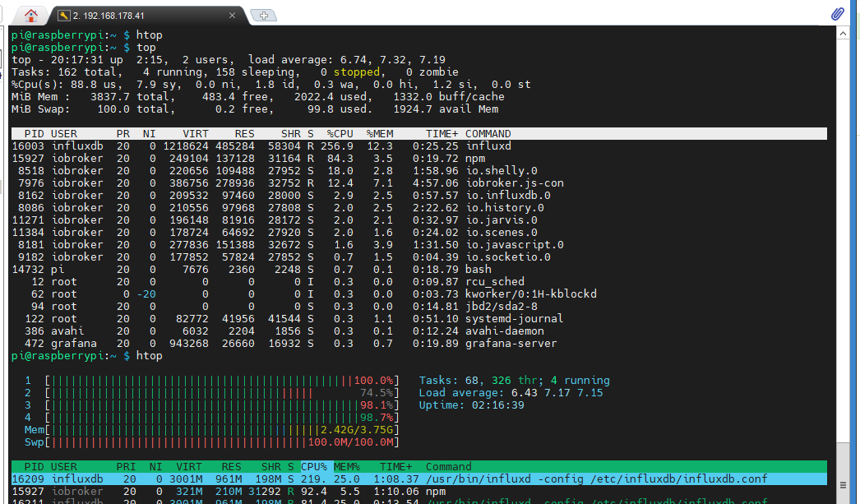Click the Mem usage meter bar
The height and width of the screenshot is (504, 860).
coord(222,430)
